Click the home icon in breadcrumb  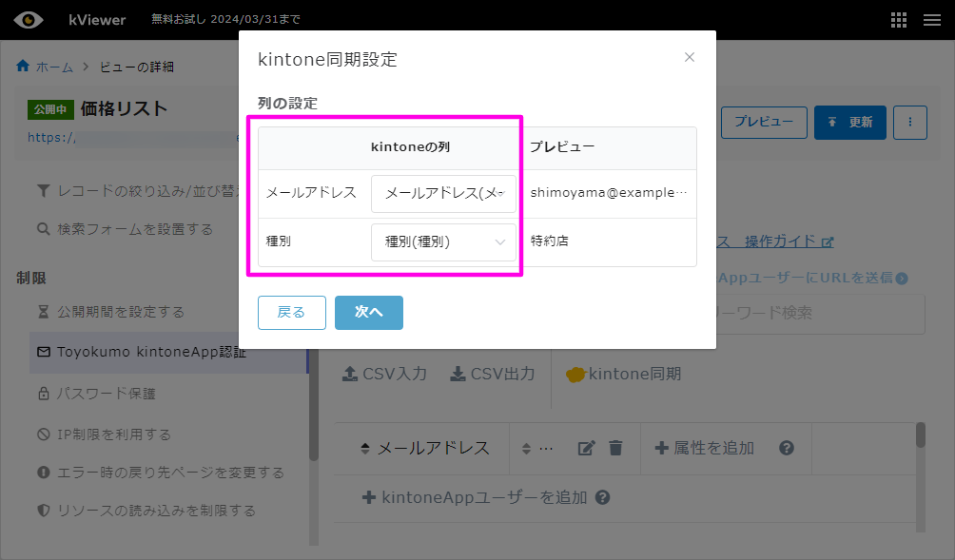click(x=23, y=66)
